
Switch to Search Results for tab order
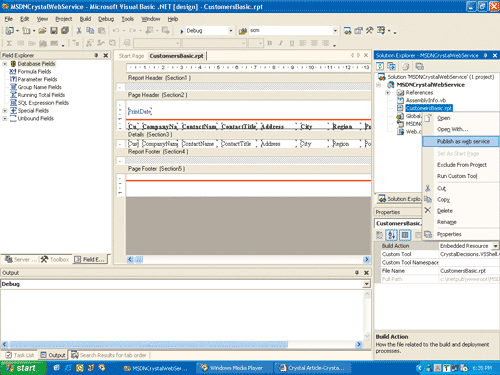click(x=109, y=355)
